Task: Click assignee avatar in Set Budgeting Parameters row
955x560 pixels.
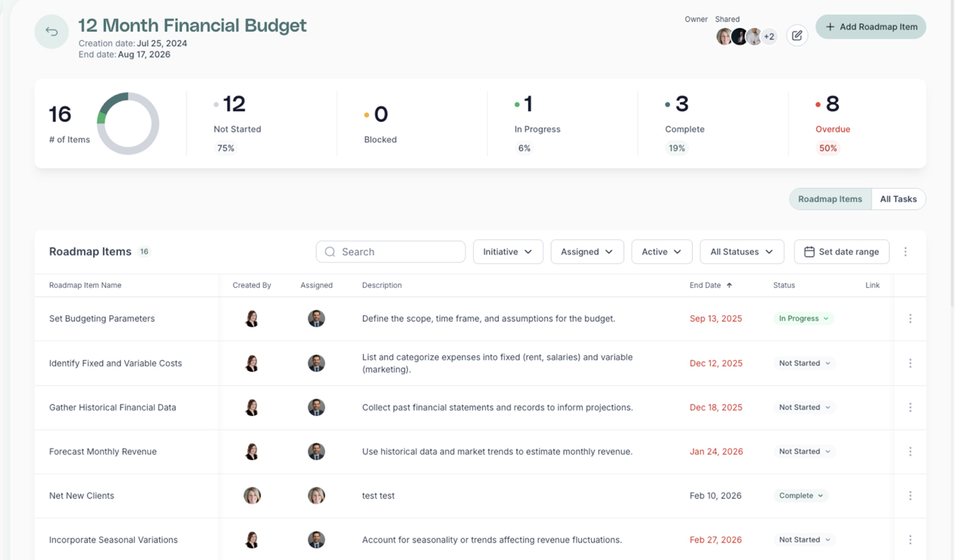Action: pyautogui.click(x=317, y=319)
